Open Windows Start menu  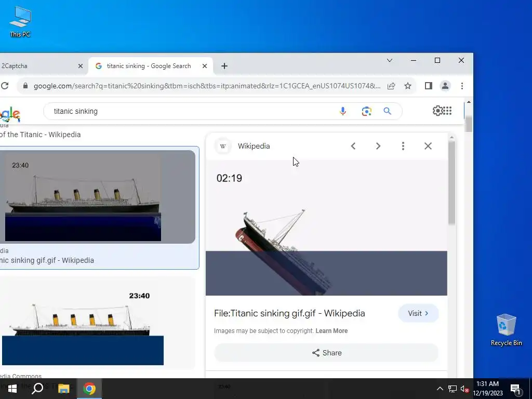[12, 389]
